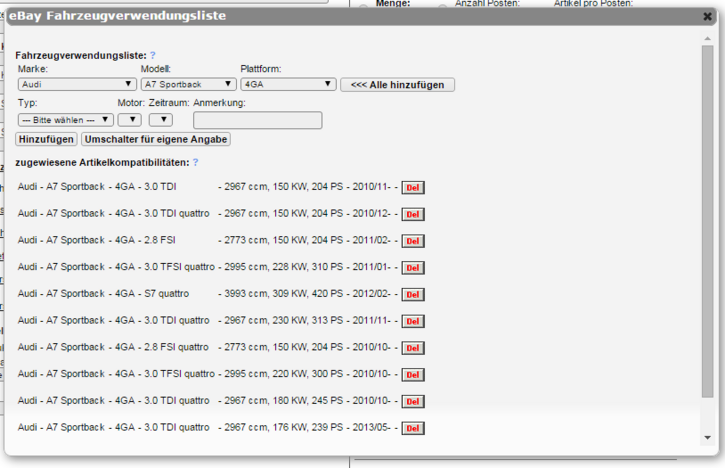Click the Alle hinzufügen button
The image size is (725, 468).
click(398, 85)
